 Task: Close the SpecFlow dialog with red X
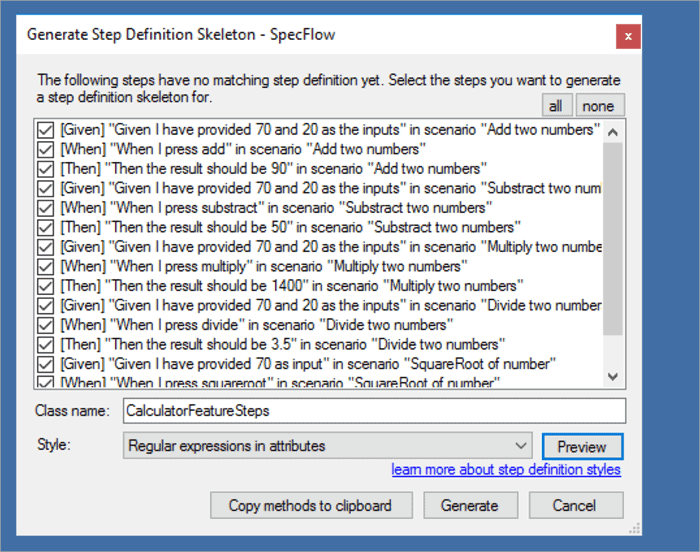(628, 37)
